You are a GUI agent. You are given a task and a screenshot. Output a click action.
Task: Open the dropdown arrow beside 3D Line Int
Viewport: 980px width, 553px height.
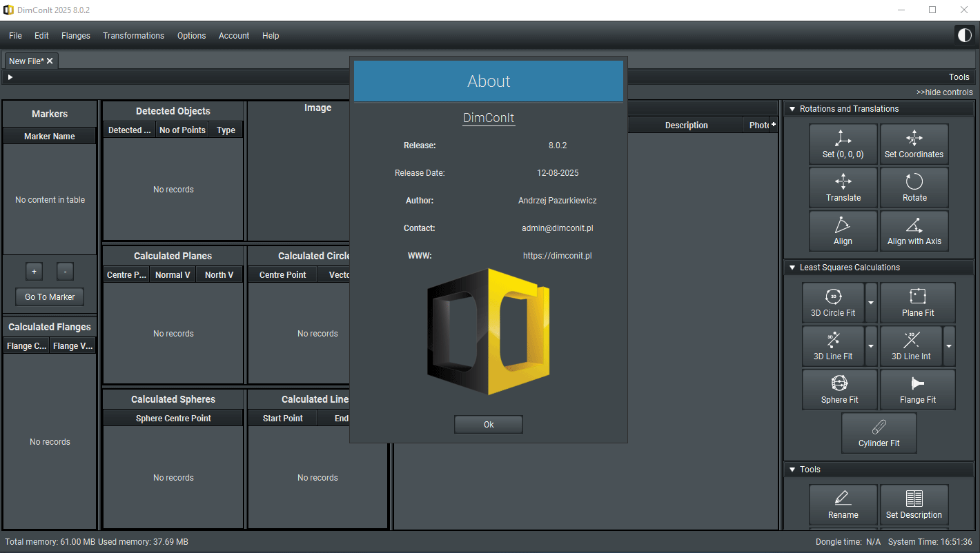pos(949,346)
